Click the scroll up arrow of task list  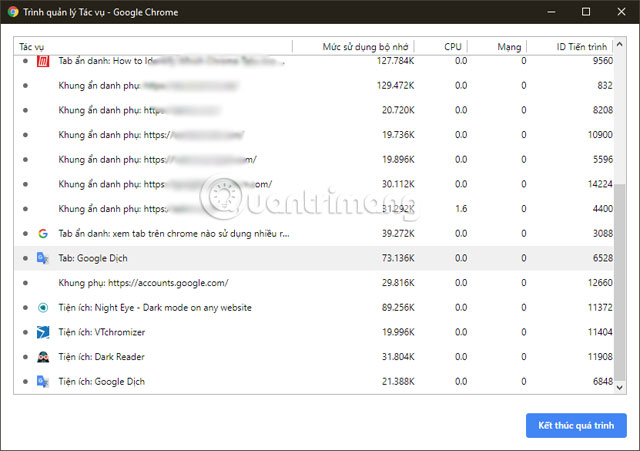(620, 44)
